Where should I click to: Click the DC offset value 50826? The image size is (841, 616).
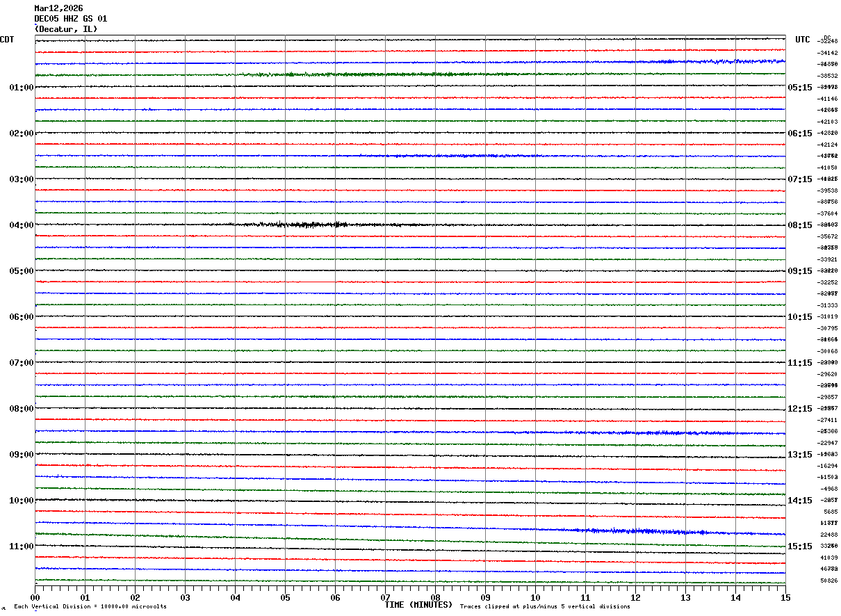(829, 581)
